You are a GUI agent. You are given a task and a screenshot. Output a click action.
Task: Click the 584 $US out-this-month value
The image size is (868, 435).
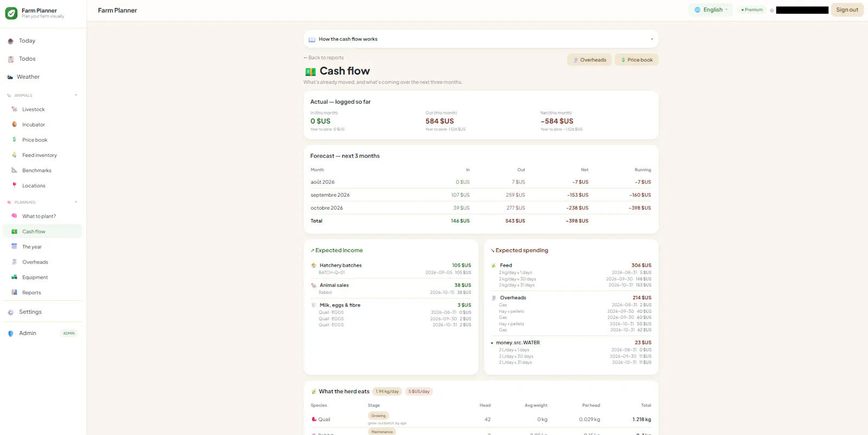click(440, 121)
